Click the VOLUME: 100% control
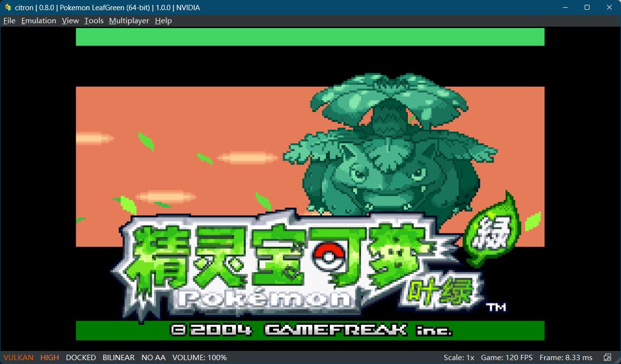 pyautogui.click(x=200, y=358)
